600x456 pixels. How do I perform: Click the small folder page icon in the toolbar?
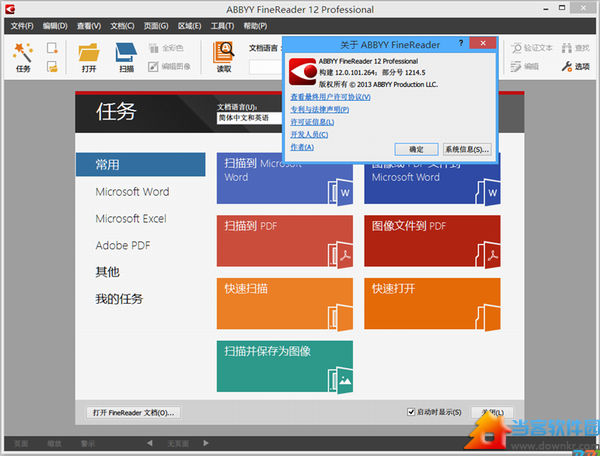pos(52,67)
